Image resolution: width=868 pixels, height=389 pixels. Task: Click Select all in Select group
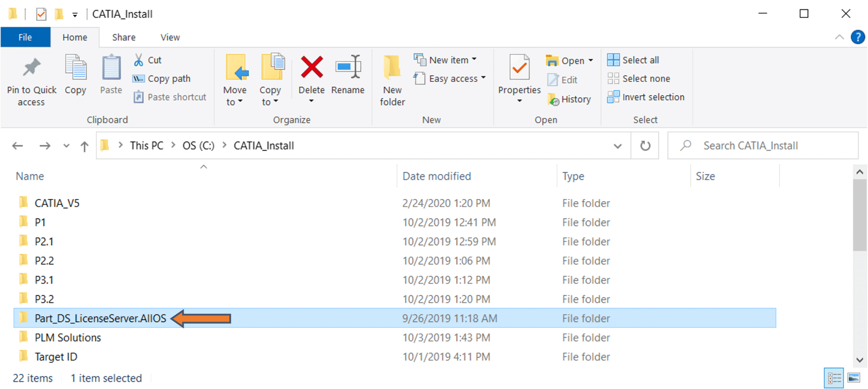(633, 60)
